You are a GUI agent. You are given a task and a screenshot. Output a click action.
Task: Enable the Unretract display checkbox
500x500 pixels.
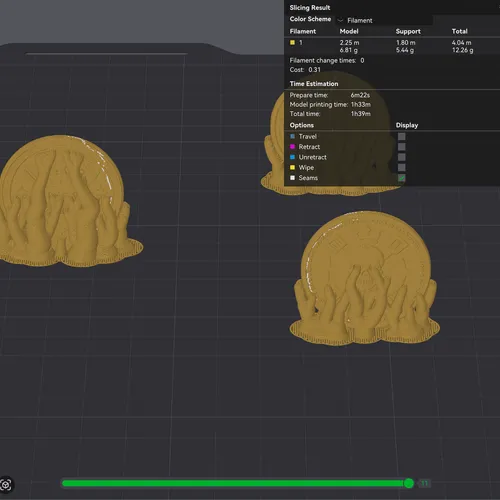coord(402,157)
